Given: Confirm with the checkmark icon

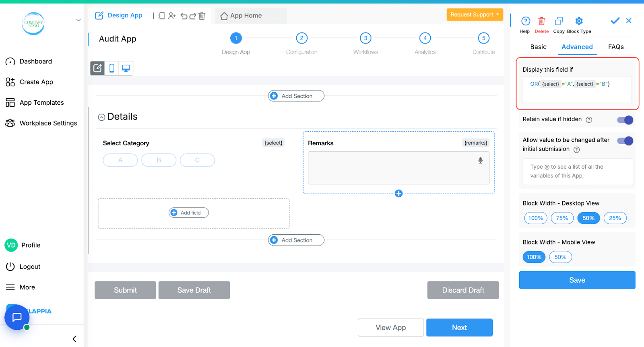Looking at the screenshot, I should [615, 21].
